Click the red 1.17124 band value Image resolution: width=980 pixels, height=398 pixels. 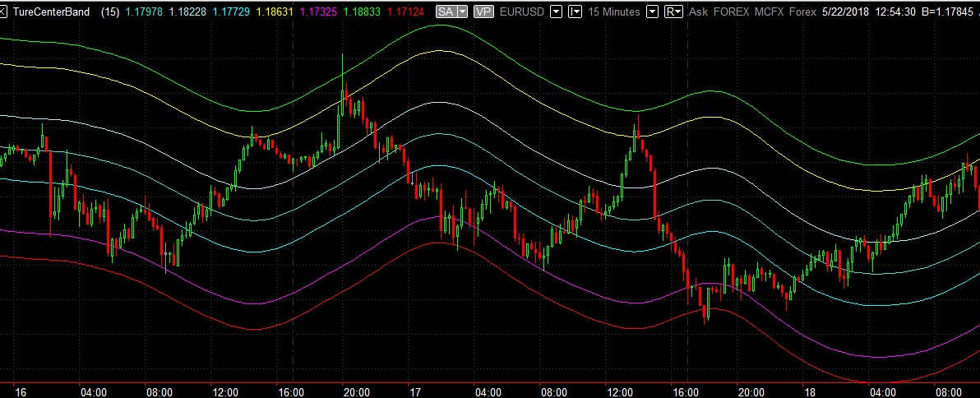coord(404,12)
